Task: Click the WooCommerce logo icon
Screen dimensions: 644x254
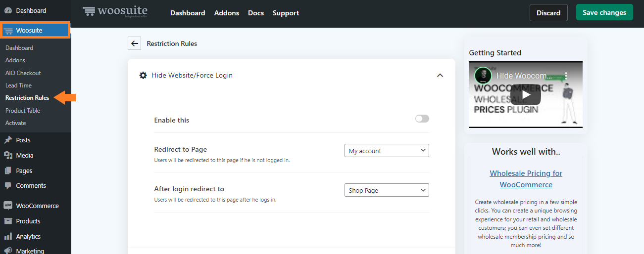Action: (x=8, y=206)
